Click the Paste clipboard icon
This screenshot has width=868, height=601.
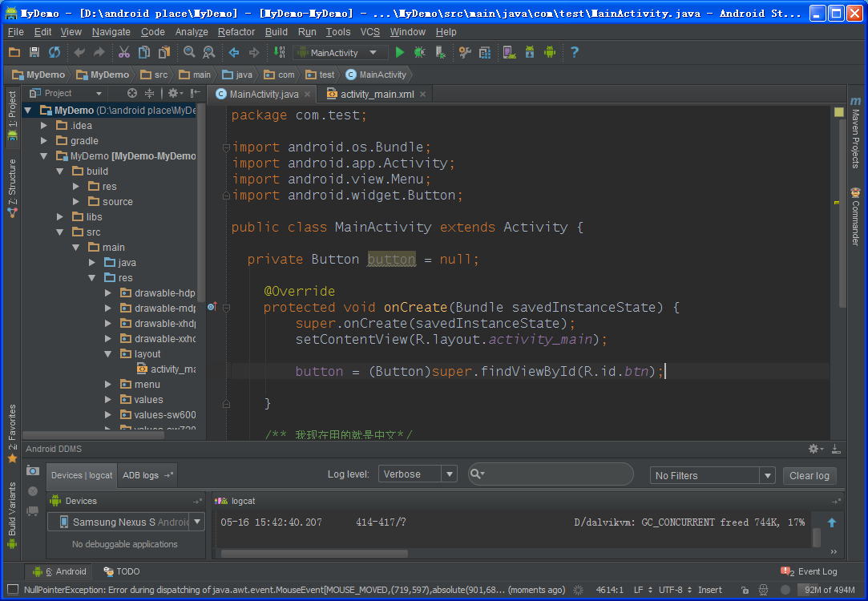pos(164,53)
